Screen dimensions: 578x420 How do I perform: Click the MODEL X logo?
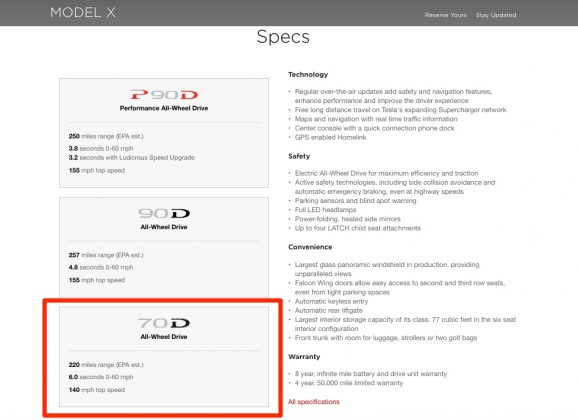pyautogui.click(x=83, y=13)
